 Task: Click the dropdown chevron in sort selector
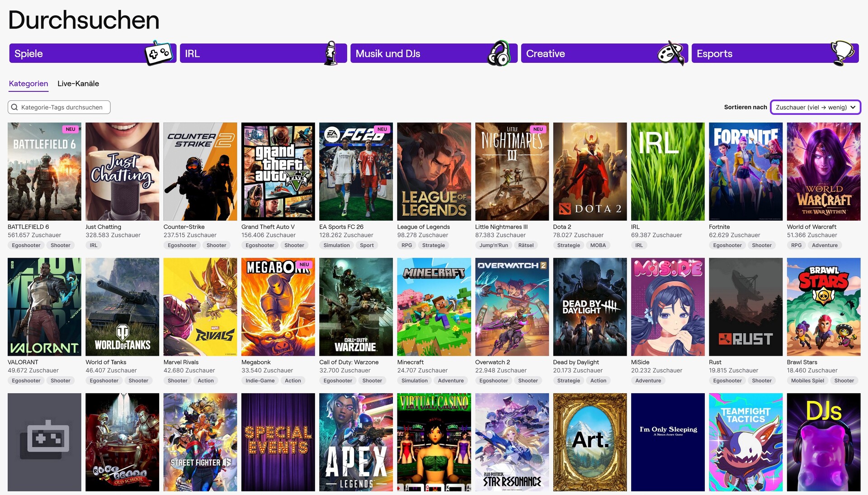point(853,107)
